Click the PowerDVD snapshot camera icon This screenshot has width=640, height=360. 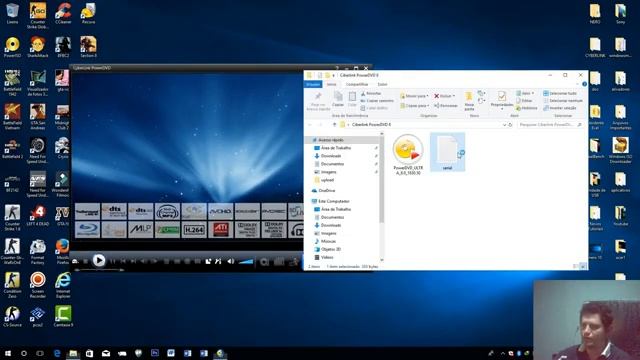click(x=264, y=262)
